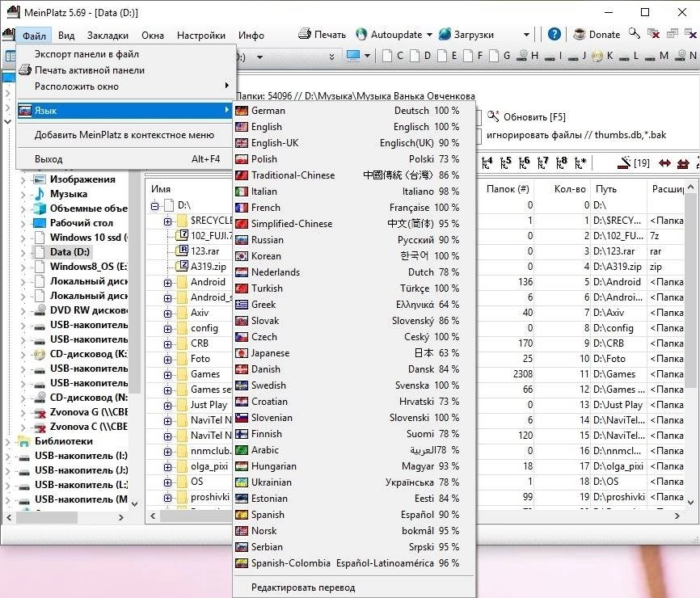Click the magnifier search icon in toolbar

pyautogui.click(x=634, y=33)
